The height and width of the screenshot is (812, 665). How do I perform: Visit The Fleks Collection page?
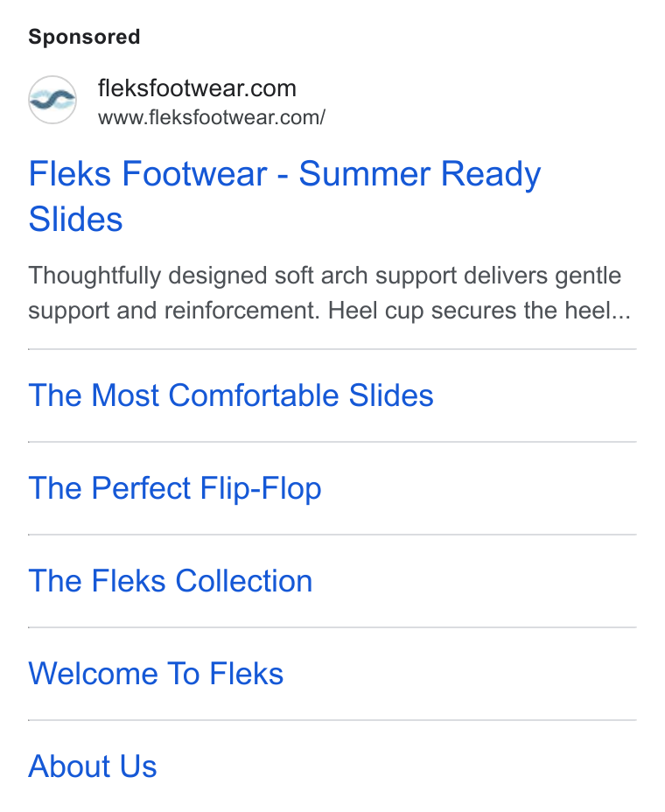171,581
